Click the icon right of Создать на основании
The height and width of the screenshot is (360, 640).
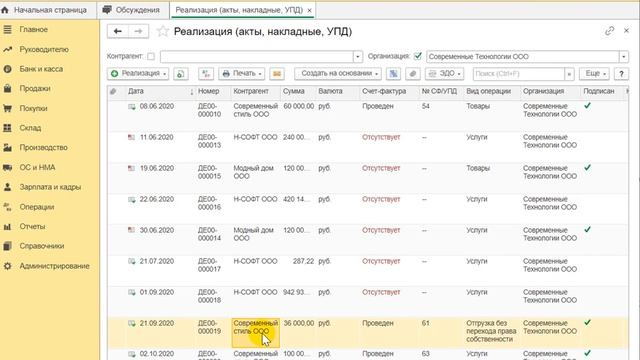(393, 74)
